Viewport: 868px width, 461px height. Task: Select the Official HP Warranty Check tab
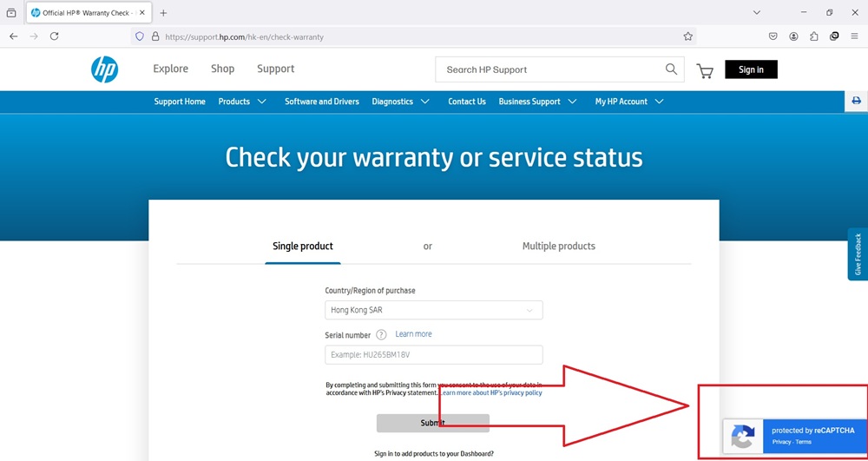[x=88, y=13]
